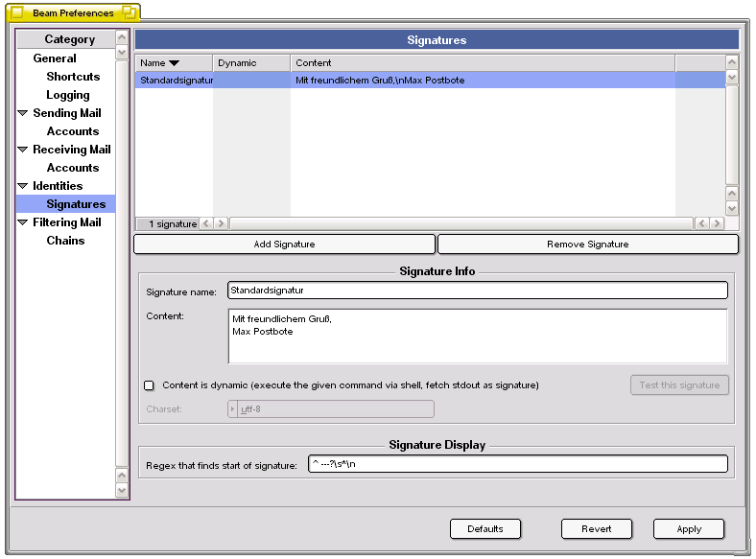Click the zoom box on the Beam Preferences tab
The width and height of the screenshot is (756, 559).
tap(128, 13)
